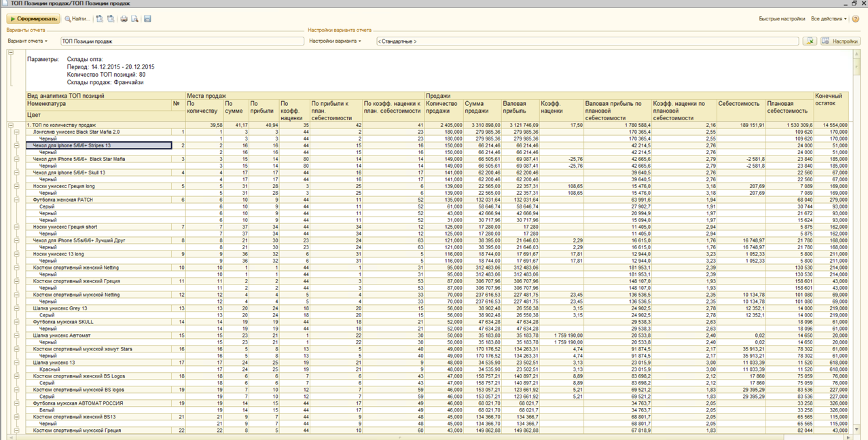Collapse the Параметры section

(x=10, y=53)
